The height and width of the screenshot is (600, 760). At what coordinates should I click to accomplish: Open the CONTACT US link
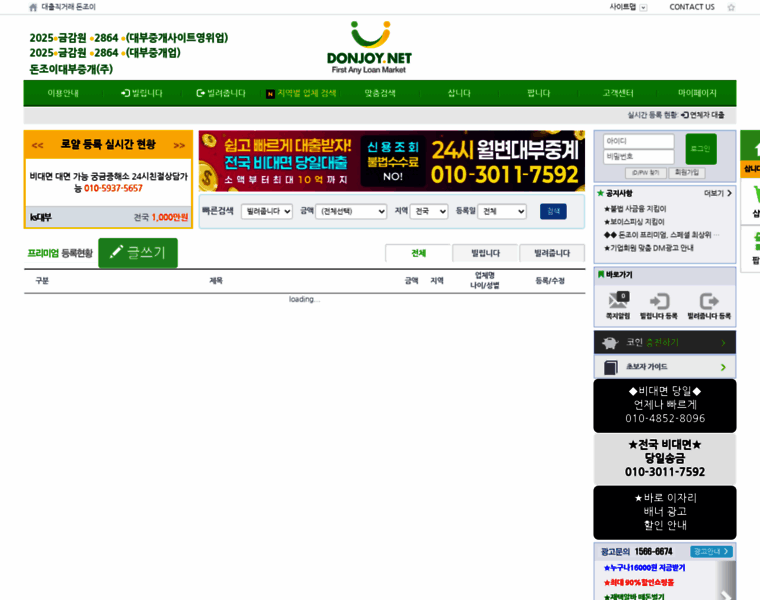coord(692,7)
